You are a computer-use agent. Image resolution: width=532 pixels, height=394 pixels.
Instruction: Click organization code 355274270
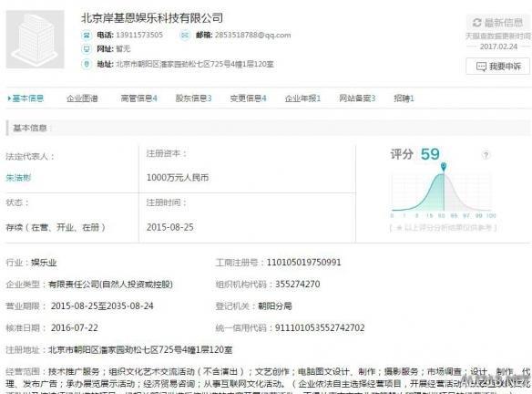pyautogui.click(x=297, y=284)
